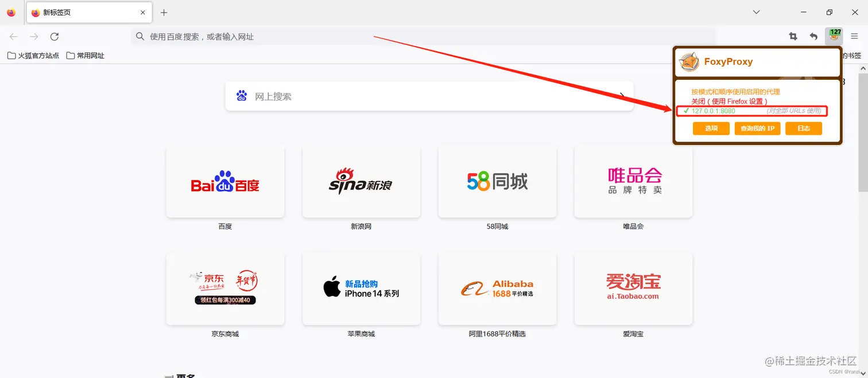Image resolution: width=868 pixels, height=378 pixels.
Task: Open the FoxyProxy 日志 button
Action: tap(804, 128)
